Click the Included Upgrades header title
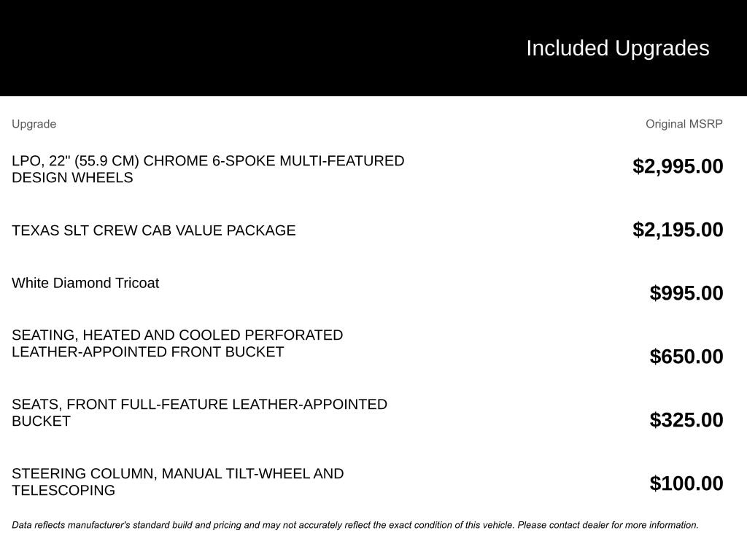This screenshot has width=747, height=560. click(x=617, y=48)
